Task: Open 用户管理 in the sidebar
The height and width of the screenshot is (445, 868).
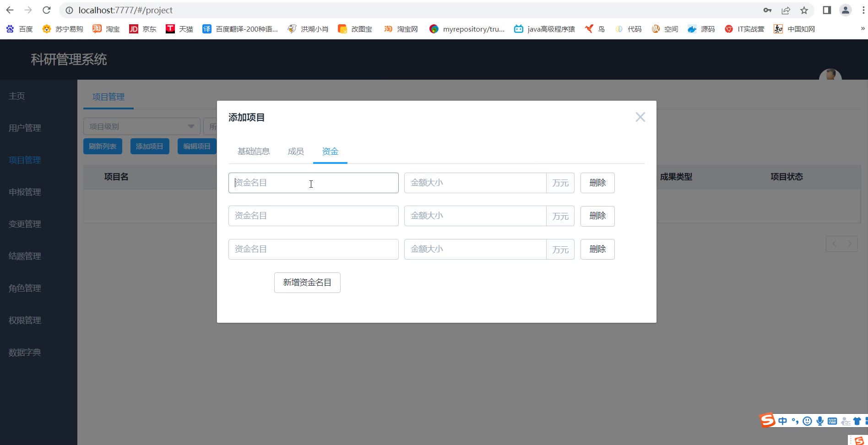Action: point(25,128)
